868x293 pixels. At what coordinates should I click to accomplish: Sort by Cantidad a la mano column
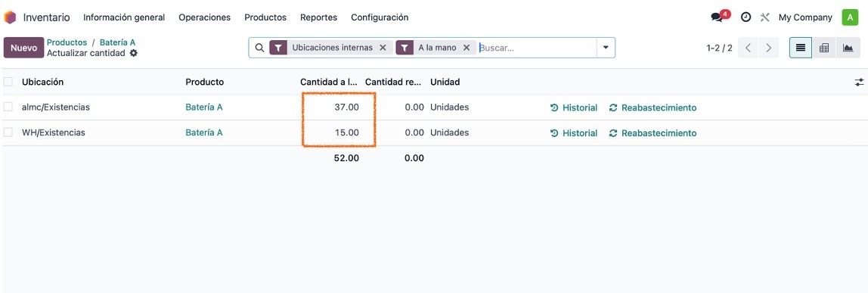tap(330, 82)
